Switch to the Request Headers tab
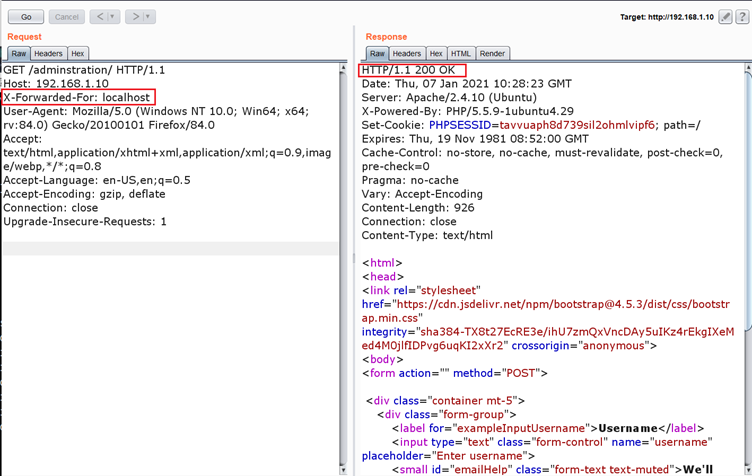The width and height of the screenshot is (752, 476). pos(48,53)
